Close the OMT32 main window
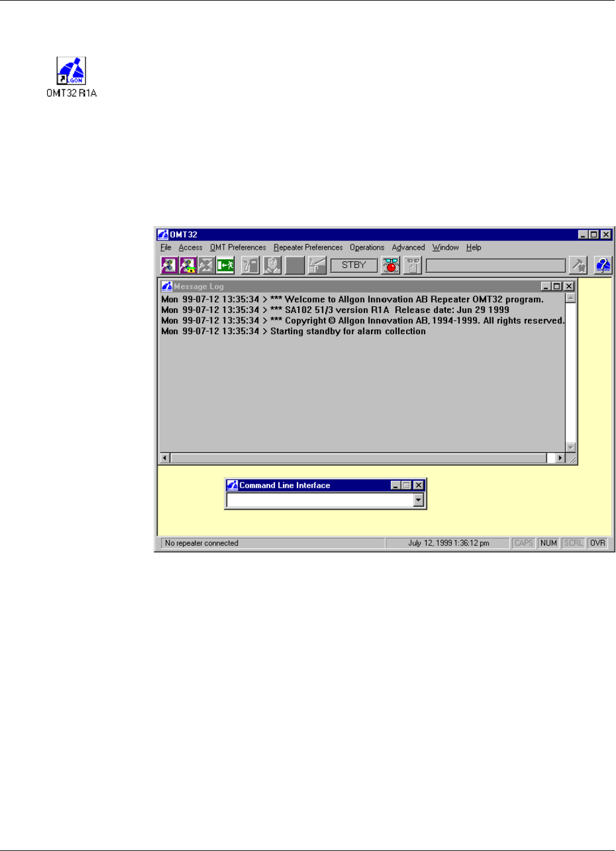 click(x=606, y=235)
